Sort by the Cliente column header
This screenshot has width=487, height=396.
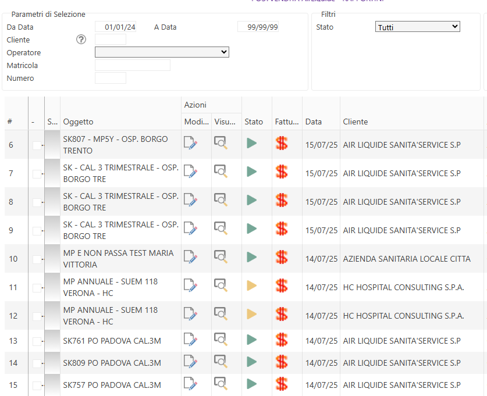click(x=355, y=122)
